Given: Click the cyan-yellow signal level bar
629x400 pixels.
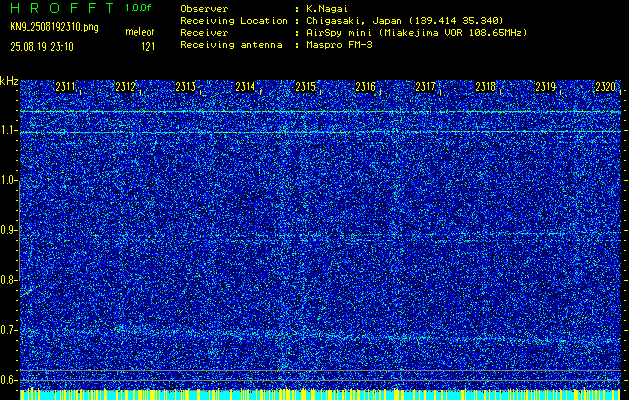Looking at the screenshot, I should [x=320, y=394].
